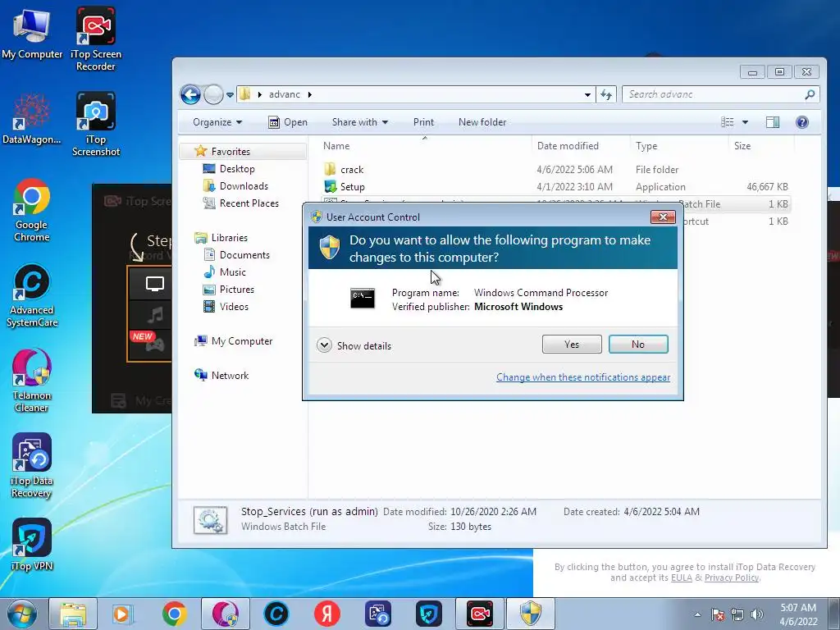Switch to iTop Screen Recorder taskbar button
Screen dimensions: 840x630
click(479, 614)
